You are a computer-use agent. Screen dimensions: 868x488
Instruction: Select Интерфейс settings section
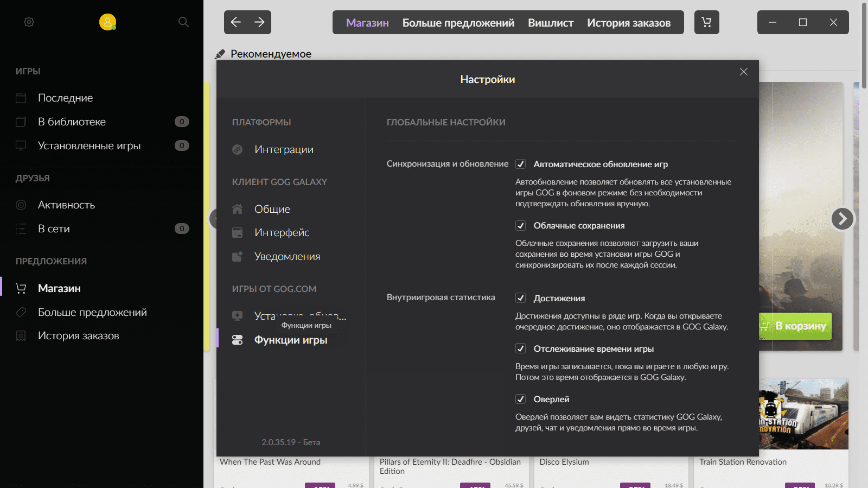click(282, 233)
